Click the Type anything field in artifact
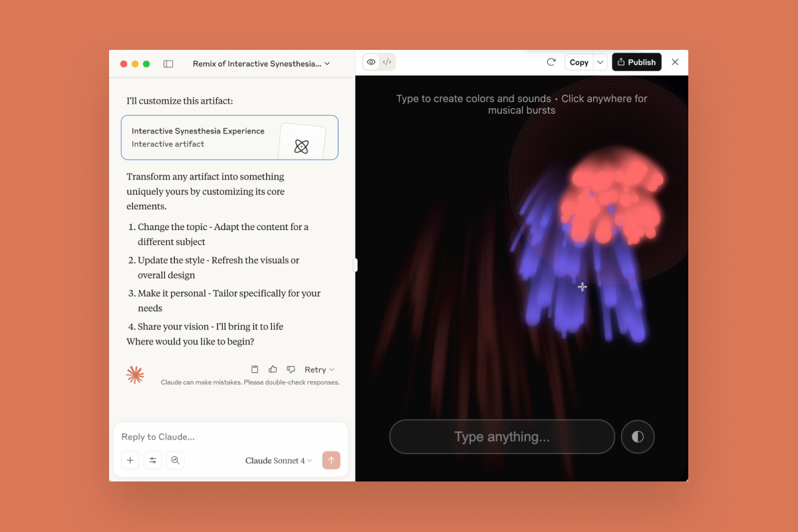This screenshot has width=798, height=532. tap(502, 437)
